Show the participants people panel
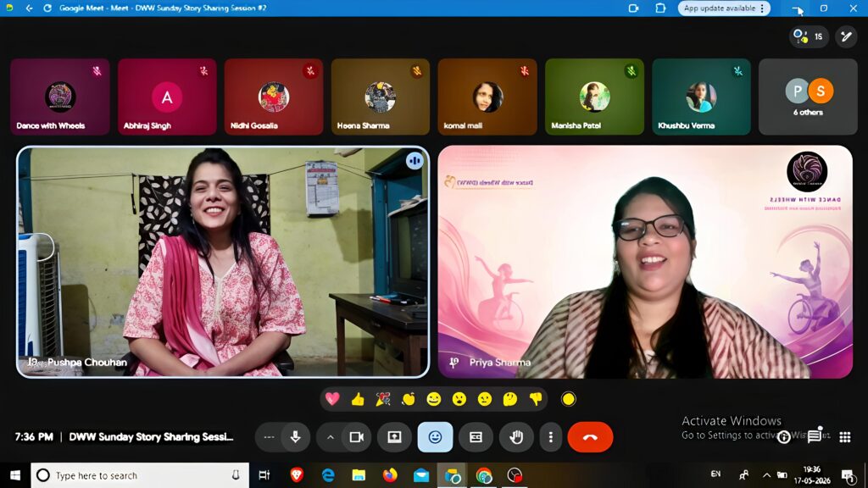Screen dimensions: 868x488 coord(808,36)
